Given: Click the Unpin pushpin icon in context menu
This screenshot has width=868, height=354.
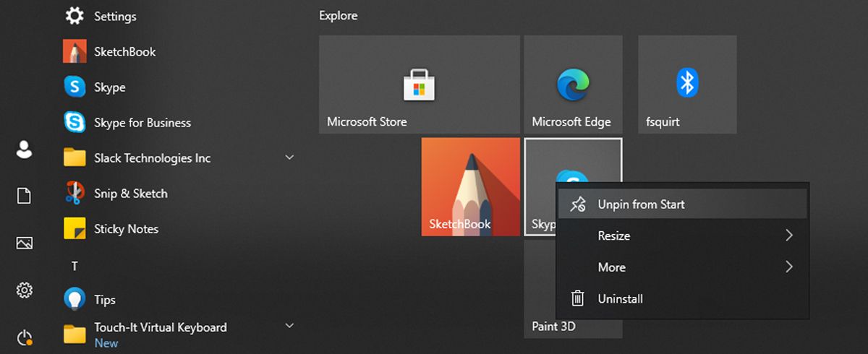Looking at the screenshot, I should (x=577, y=204).
